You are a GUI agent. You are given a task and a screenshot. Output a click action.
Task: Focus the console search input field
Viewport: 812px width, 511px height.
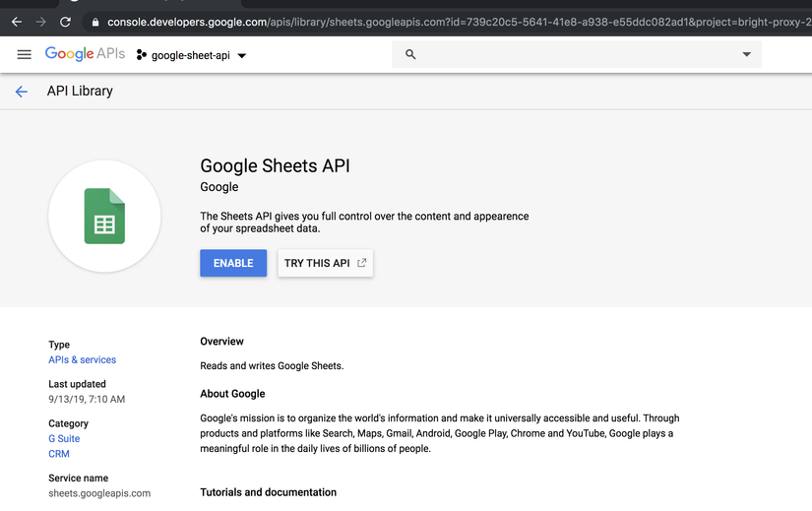[571, 55]
